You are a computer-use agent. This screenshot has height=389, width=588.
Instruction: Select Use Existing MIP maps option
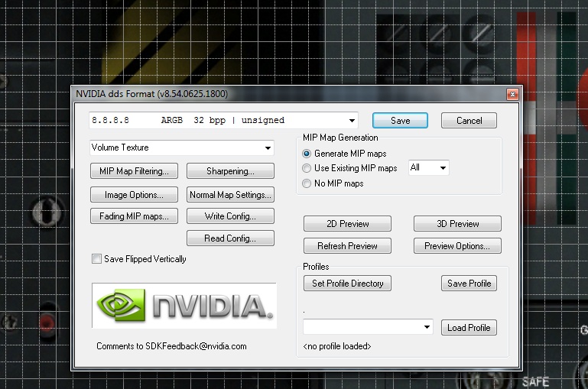[307, 168]
